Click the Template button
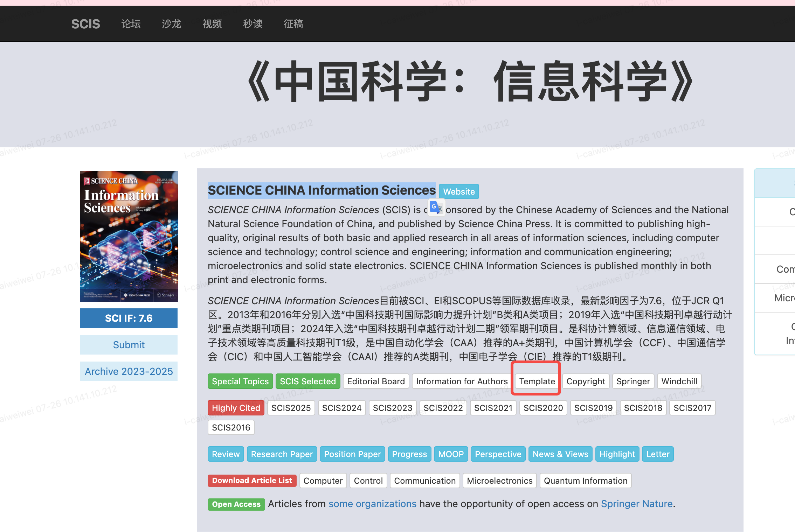Screen dimensions: 795x532 [537, 381]
